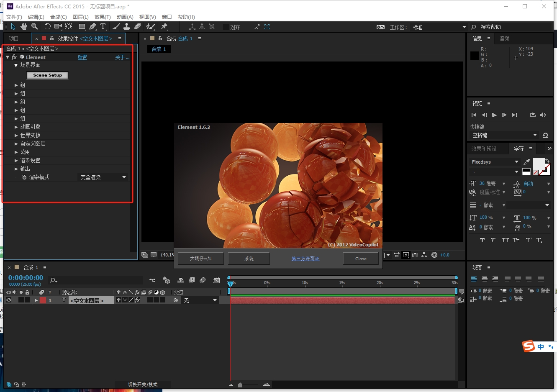Toggle lock on 合成 1 viewer tab
This screenshot has width=557, height=392.
click(x=160, y=38)
